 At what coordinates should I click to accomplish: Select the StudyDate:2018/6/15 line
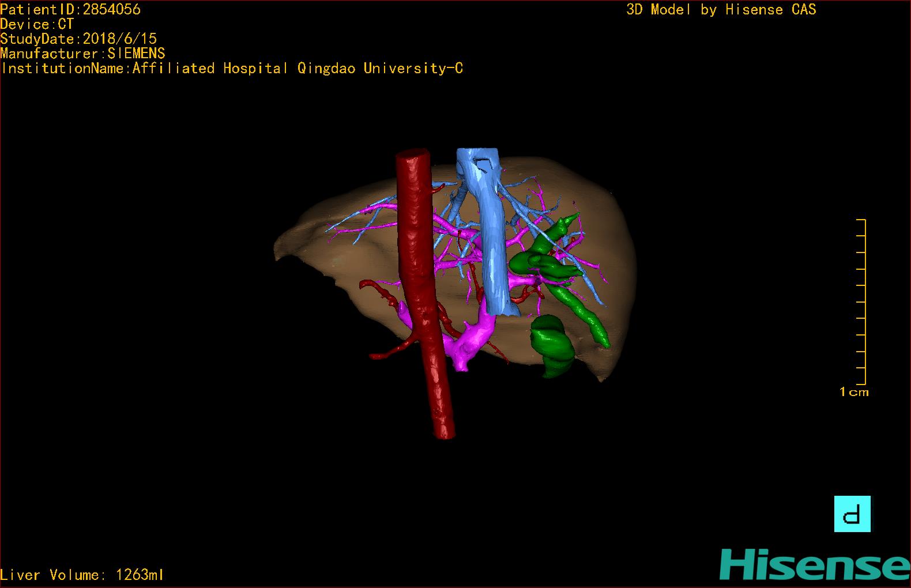coord(78,39)
